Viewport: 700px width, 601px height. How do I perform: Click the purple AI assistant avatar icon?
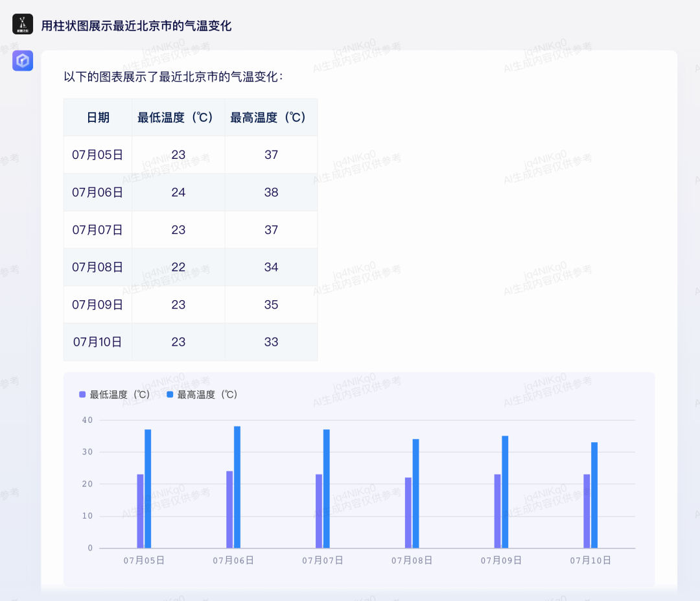(22, 60)
